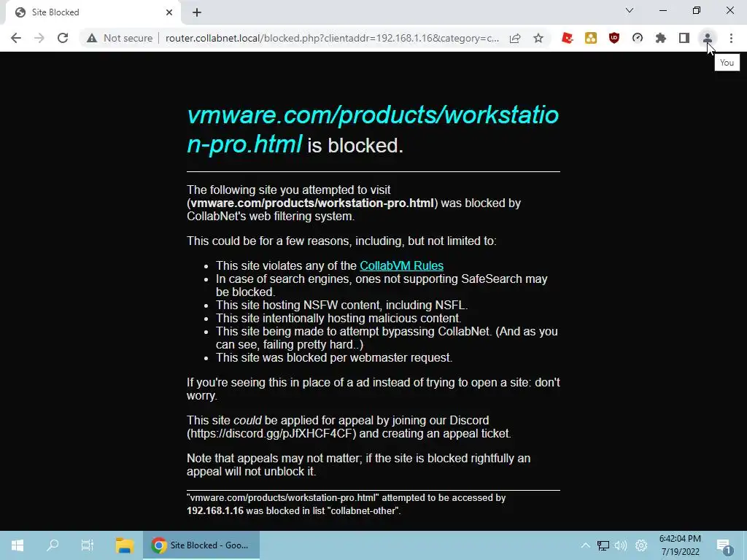Image resolution: width=747 pixels, height=560 pixels.
Task: Click the vmware.com blocked URL heading
Action: [373, 129]
